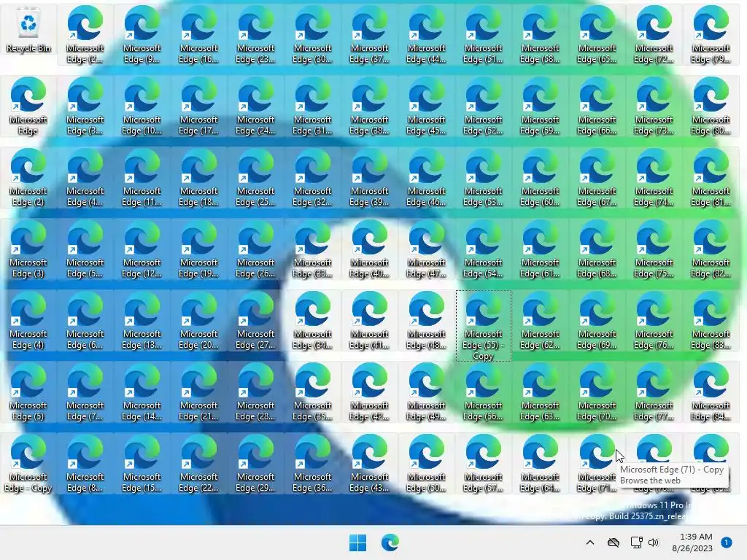Image resolution: width=747 pixels, height=560 pixels.
Task: Select the Microsoft Edge (72... shortcut
Action: [654, 35]
